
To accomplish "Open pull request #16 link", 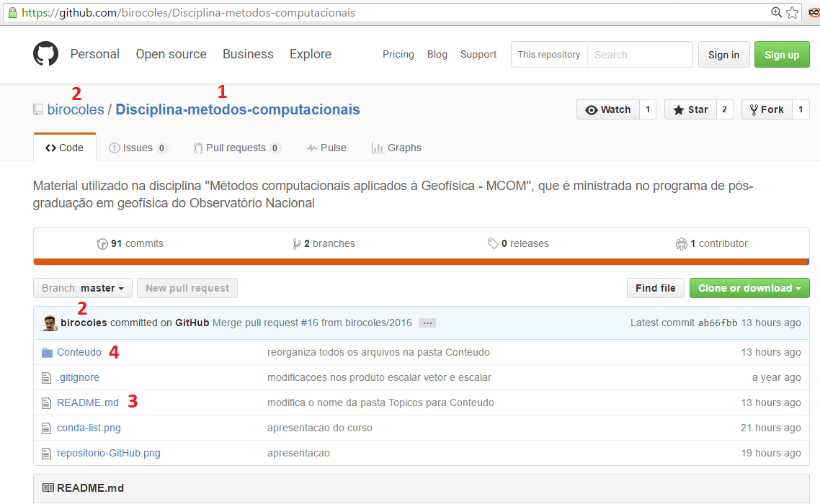I will [310, 323].
